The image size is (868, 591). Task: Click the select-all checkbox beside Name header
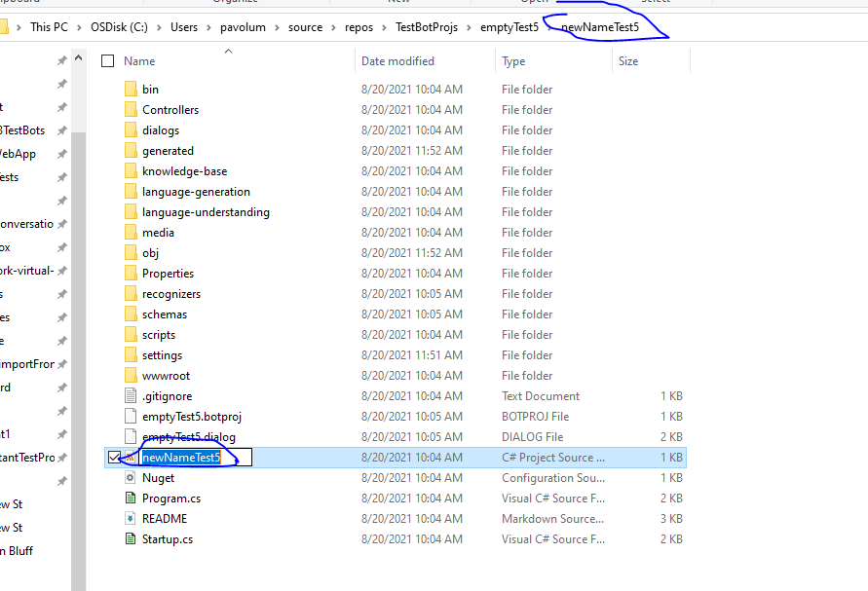pos(108,59)
